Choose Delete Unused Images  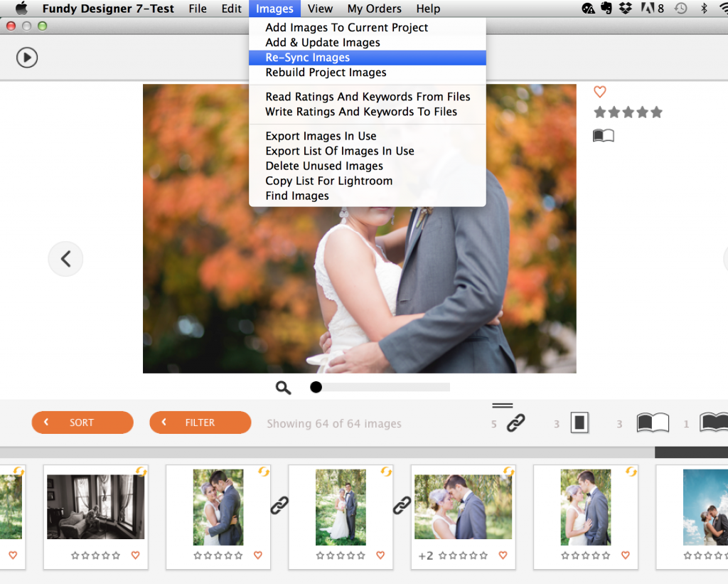click(x=368, y=166)
